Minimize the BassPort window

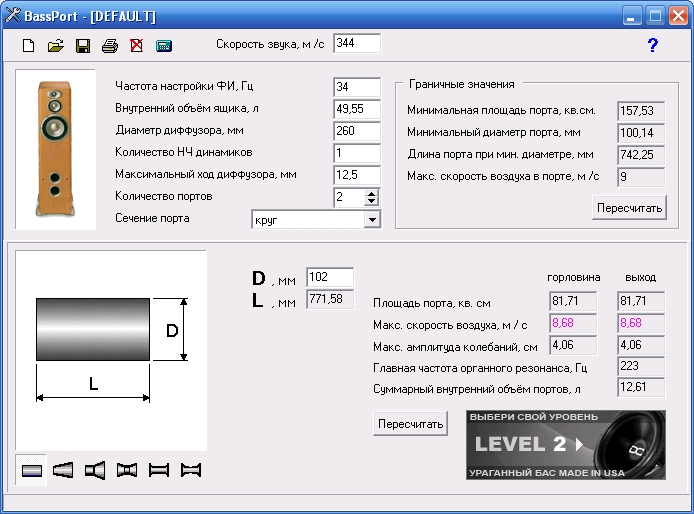632,16
